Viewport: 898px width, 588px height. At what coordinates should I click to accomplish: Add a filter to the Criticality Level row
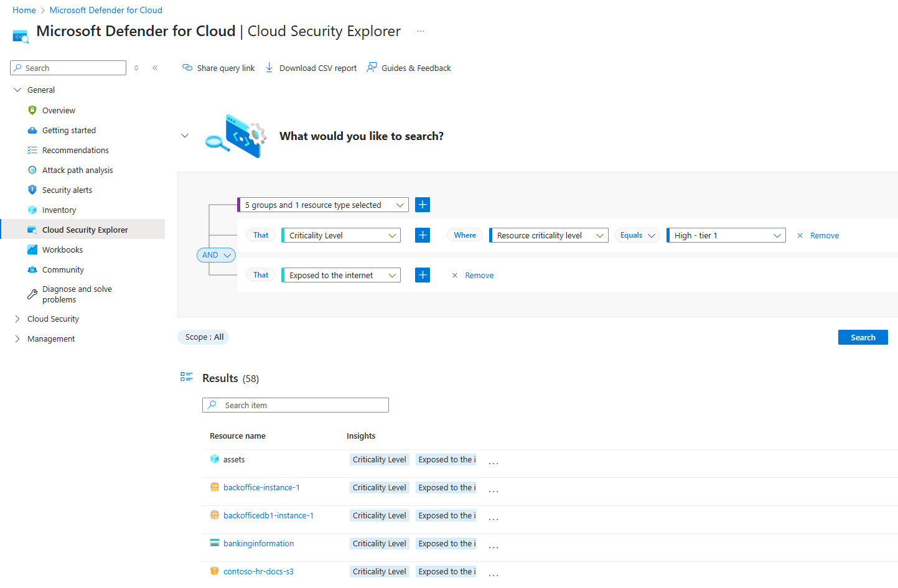(x=423, y=235)
